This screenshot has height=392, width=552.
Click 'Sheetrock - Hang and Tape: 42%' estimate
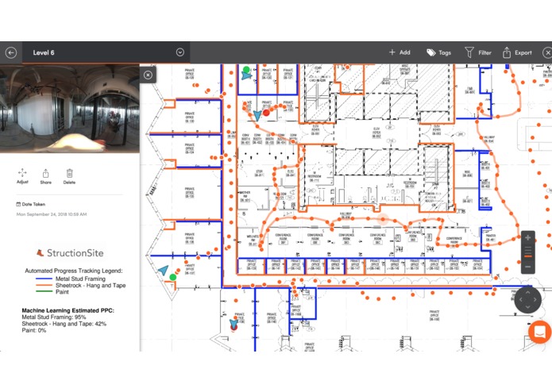click(64, 324)
